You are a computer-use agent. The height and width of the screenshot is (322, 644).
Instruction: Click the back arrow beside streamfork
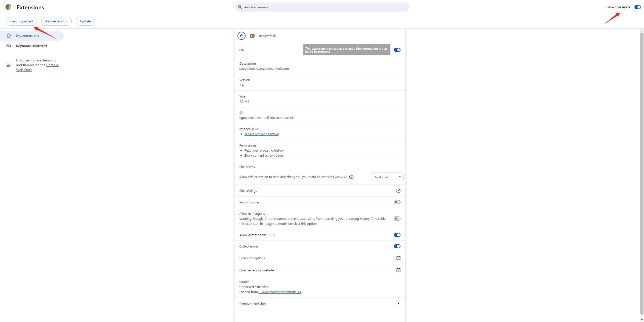point(241,36)
